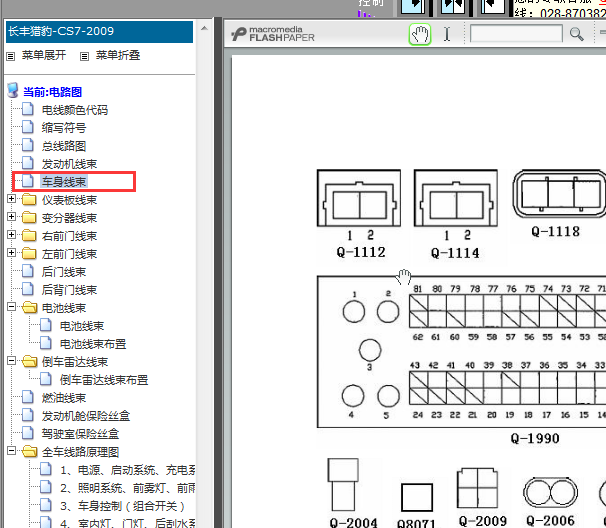The width and height of the screenshot is (606, 528).
Task: Click the 长丰猎豹-CS7-2009 title bar
Action: [x=99, y=32]
